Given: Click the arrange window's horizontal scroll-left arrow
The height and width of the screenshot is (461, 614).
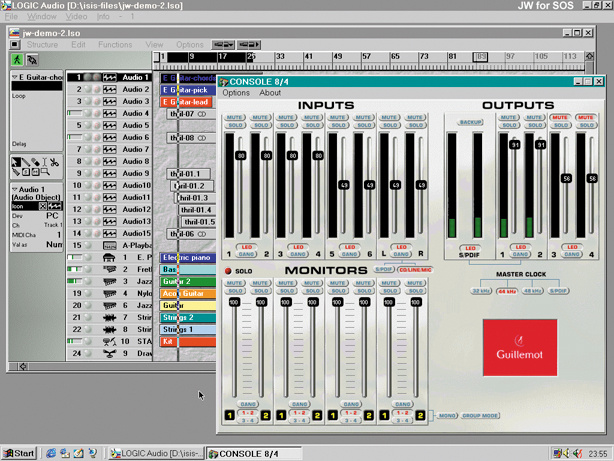Looking at the screenshot, I should pyautogui.click(x=23, y=367).
